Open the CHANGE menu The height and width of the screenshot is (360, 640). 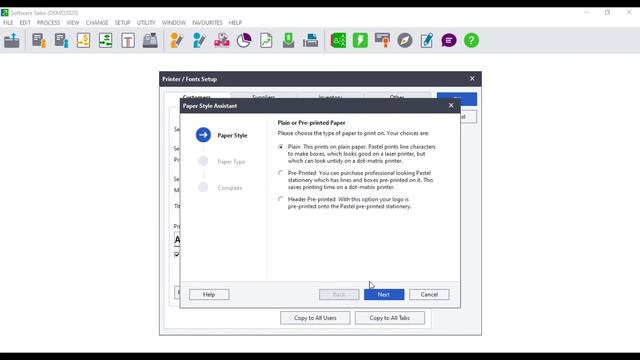click(97, 22)
